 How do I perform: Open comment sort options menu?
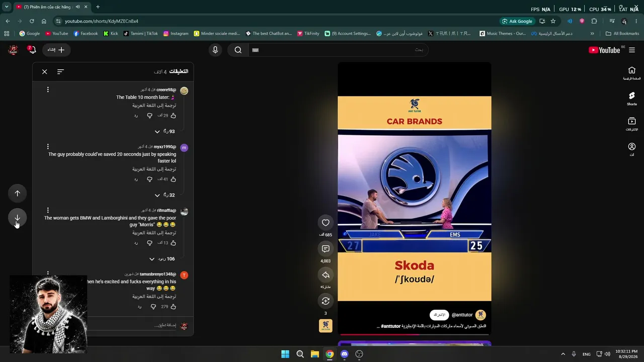[x=60, y=72]
